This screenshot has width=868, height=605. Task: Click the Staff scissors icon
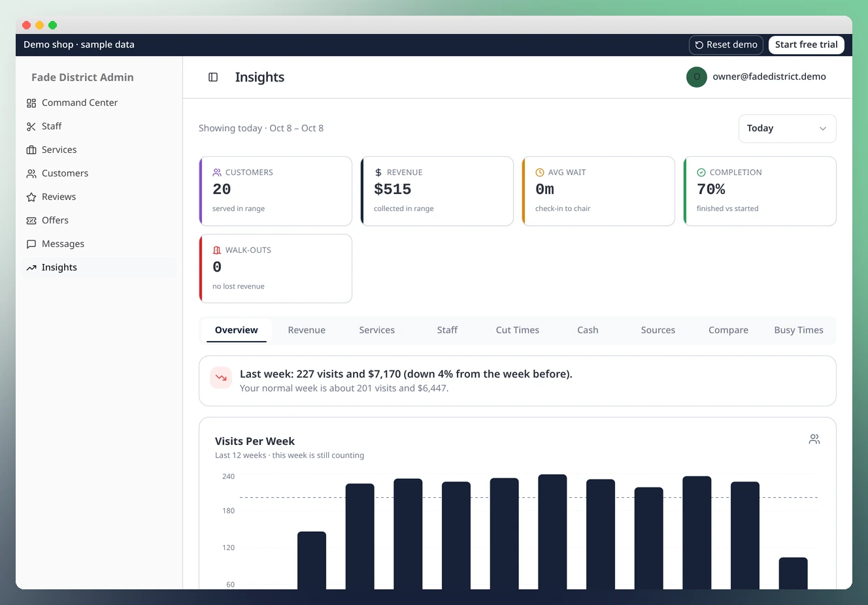point(31,127)
